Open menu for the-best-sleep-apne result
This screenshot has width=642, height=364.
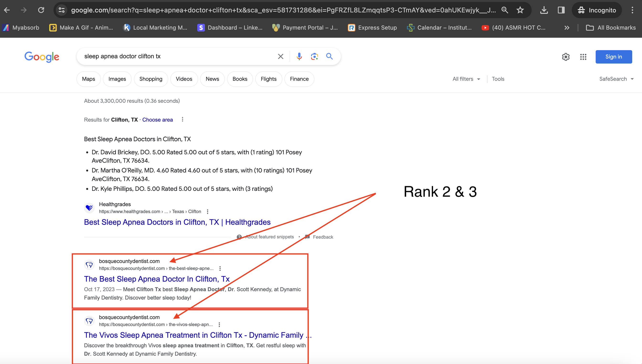[220, 268]
